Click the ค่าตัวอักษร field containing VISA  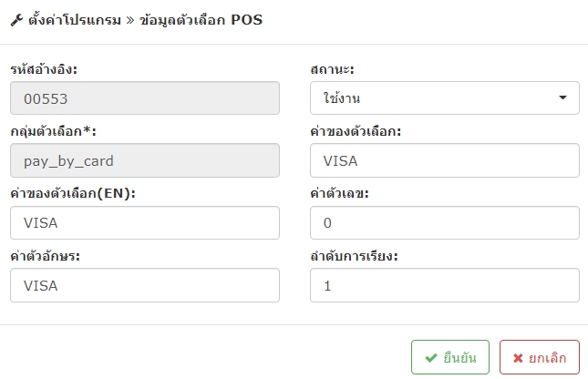[x=145, y=285]
